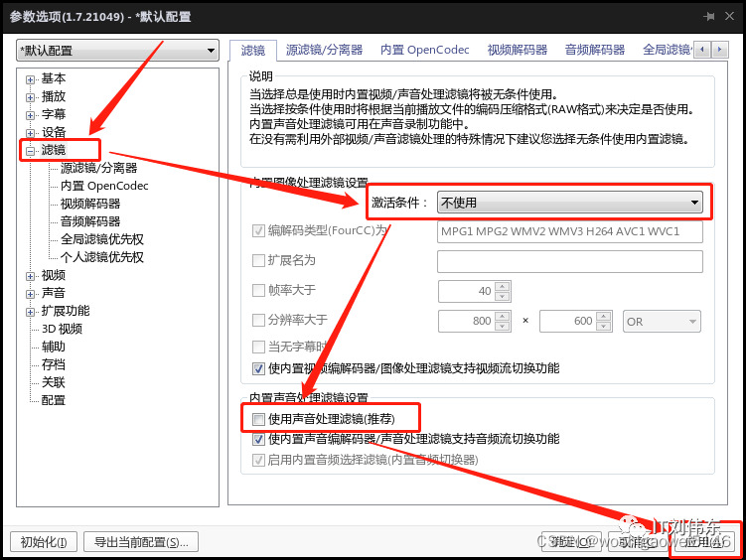Decrease the 帧率大于 value of 40
The image size is (746, 560).
[x=503, y=297]
